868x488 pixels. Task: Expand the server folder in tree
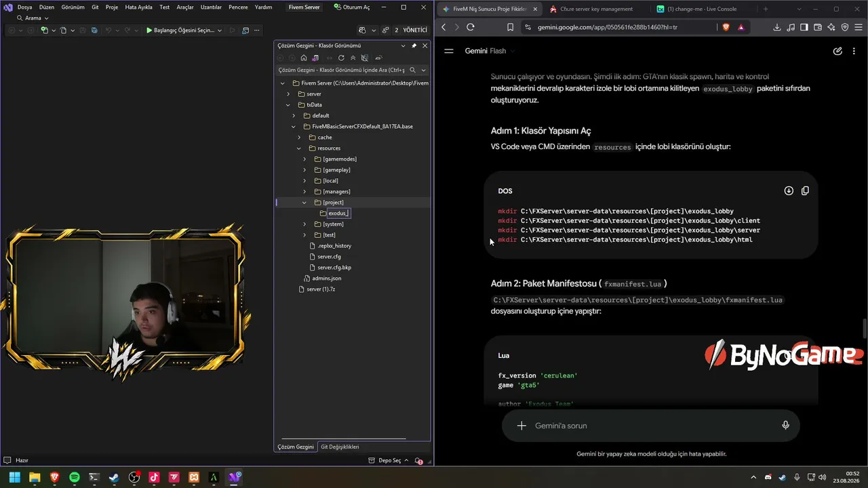pyautogui.click(x=288, y=94)
